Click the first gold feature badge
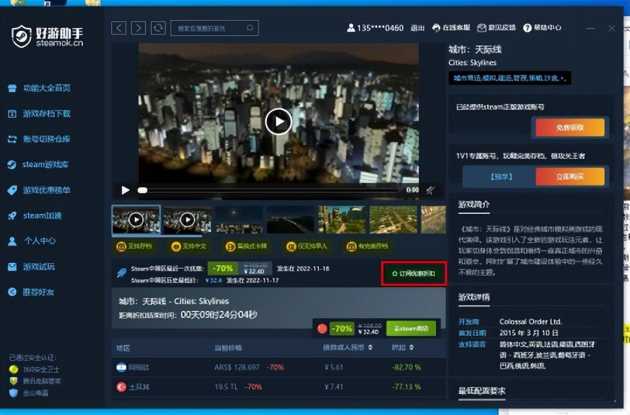 [x=134, y=246]
